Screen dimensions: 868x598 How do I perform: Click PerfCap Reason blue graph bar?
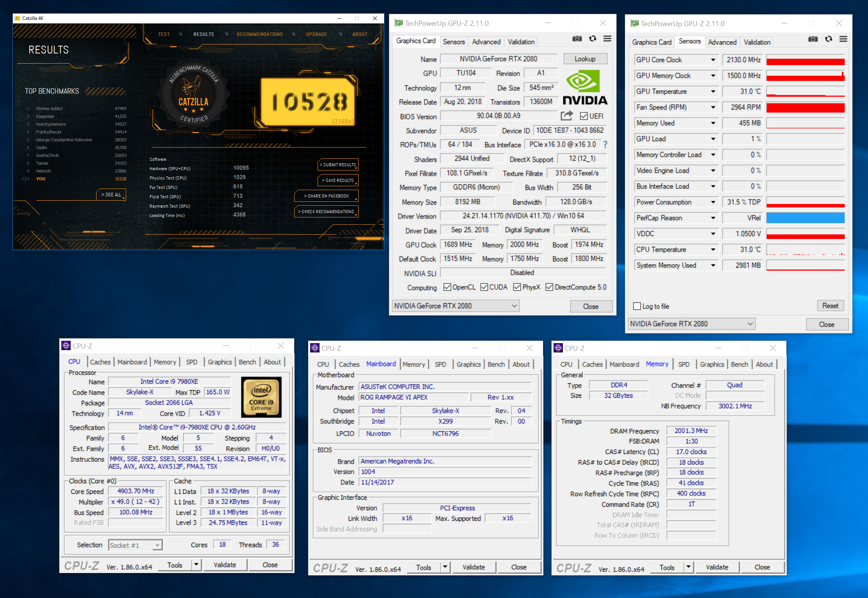tap(805, 218)
